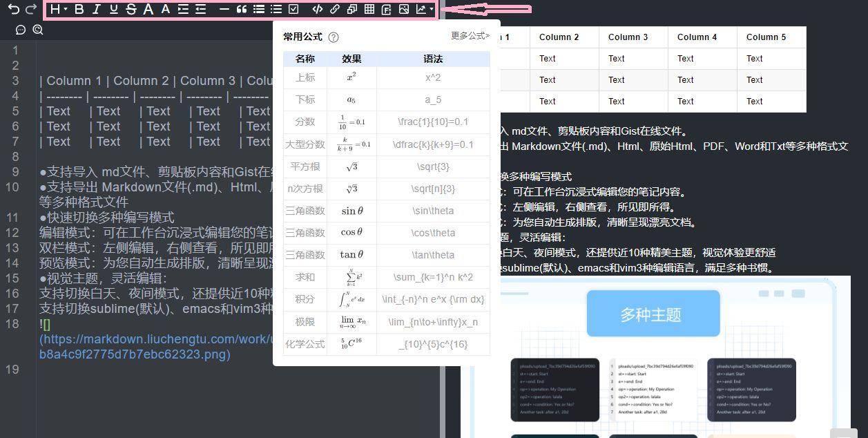Insert an image
868x438 pixels.
click(404, 9)
